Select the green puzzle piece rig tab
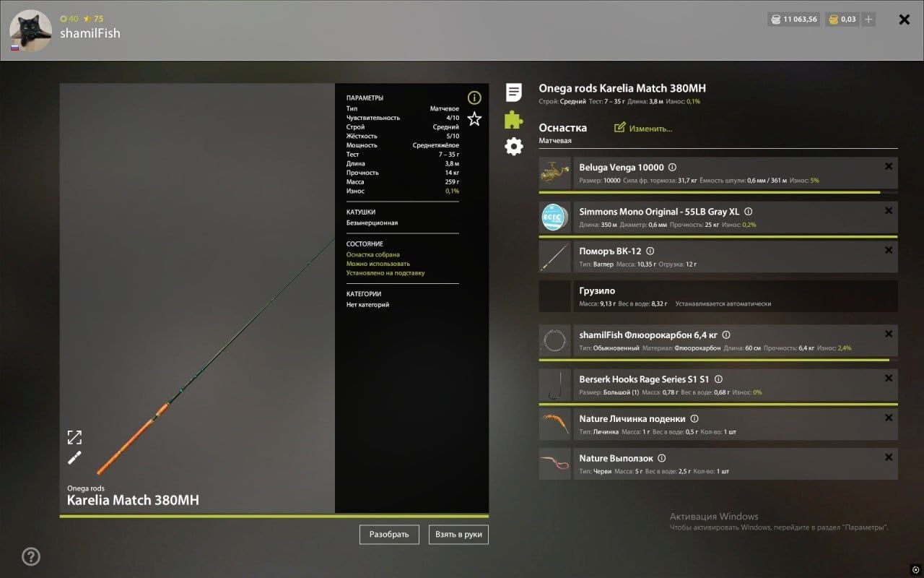The image size is (924, 578). (513, 119)
